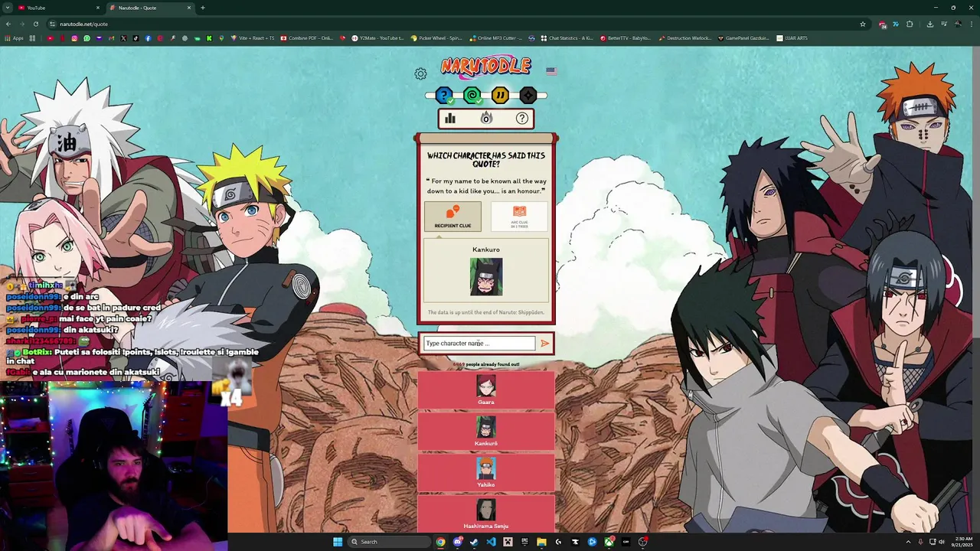Reload the Narutodle page

pos(35,24)
